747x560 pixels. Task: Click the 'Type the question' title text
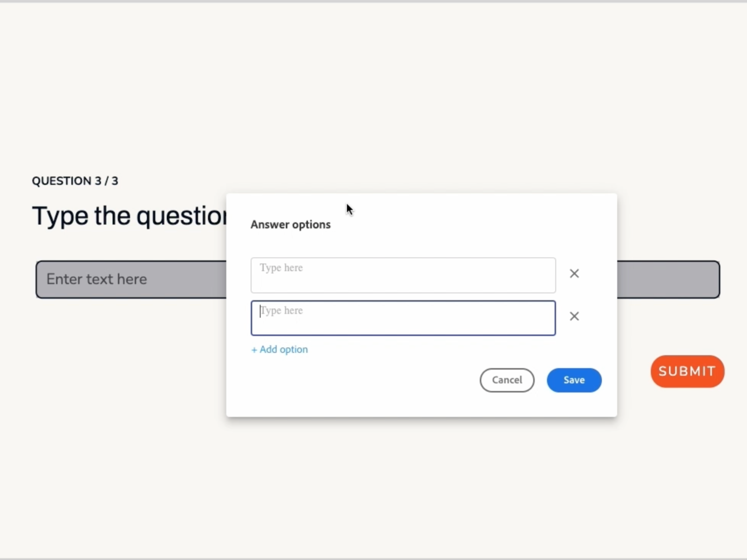[x=129, y=216]
